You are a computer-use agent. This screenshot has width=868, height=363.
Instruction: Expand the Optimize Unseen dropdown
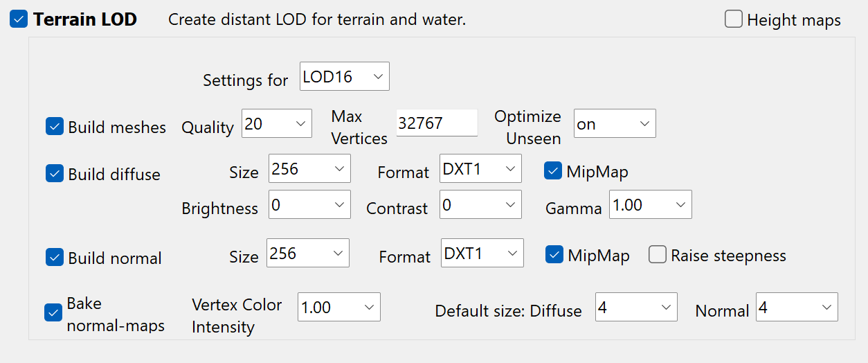click(x=614, y=124)
